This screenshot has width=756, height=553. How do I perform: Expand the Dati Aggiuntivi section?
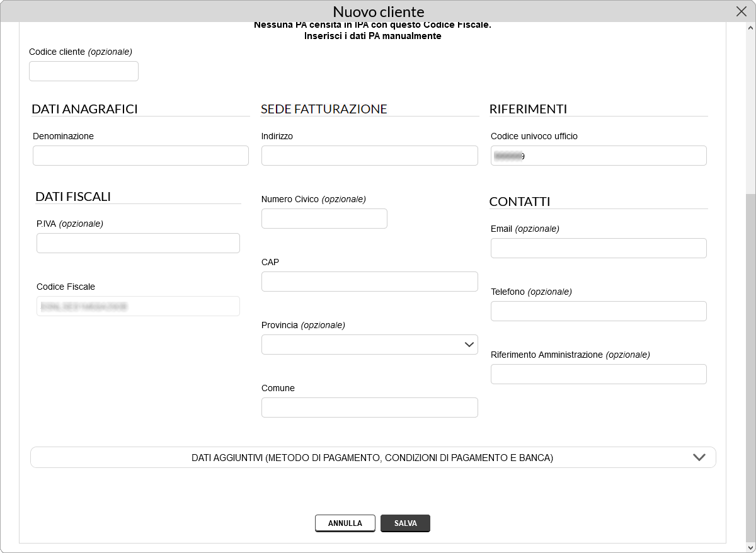tap(373, 458)
